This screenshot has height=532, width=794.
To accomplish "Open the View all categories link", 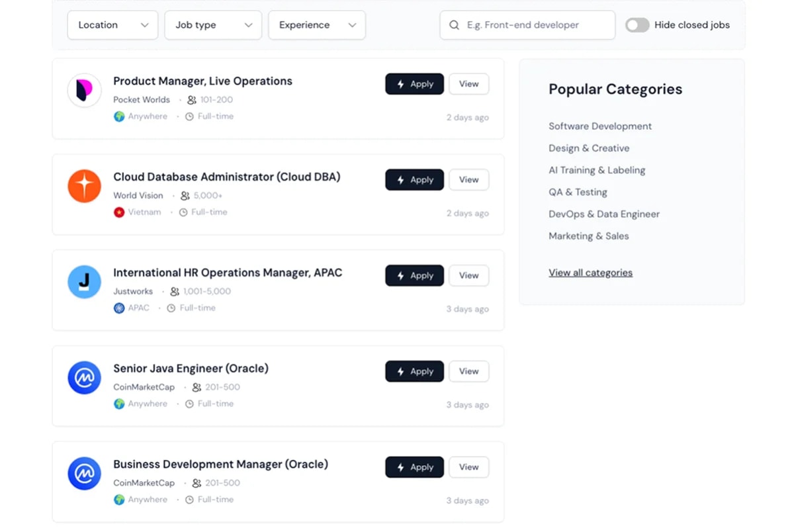I will coord(590,273).
